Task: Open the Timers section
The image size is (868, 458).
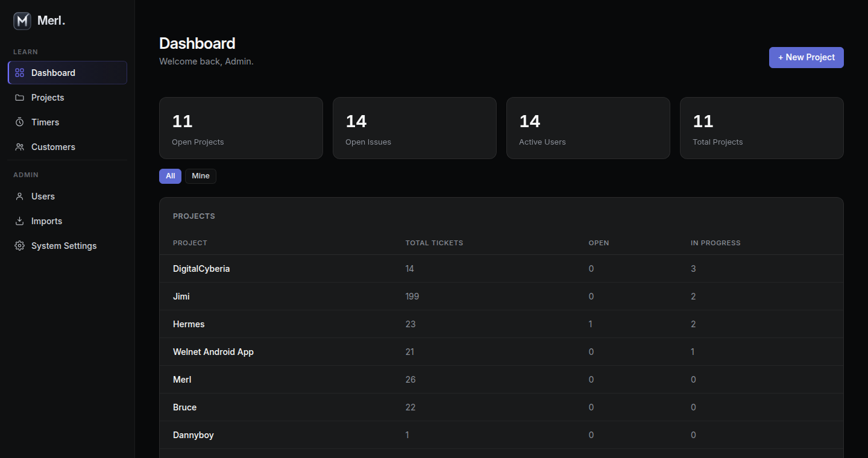Action: (x=68, y=122)
